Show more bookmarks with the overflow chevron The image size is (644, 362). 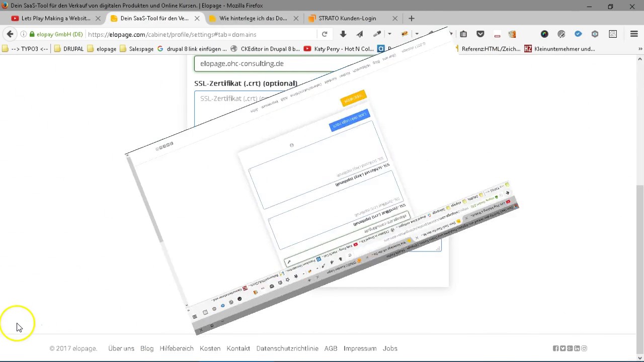(x=640, y=49)
